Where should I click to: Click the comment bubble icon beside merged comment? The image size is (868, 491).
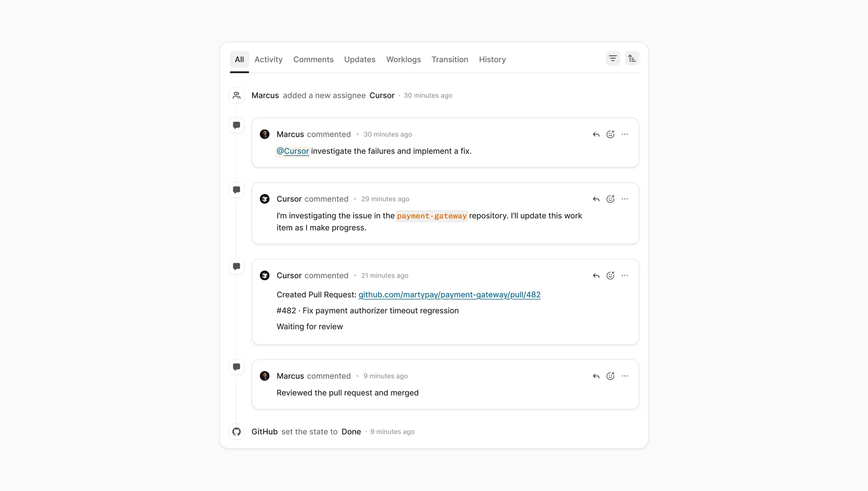tap(236, 367)
